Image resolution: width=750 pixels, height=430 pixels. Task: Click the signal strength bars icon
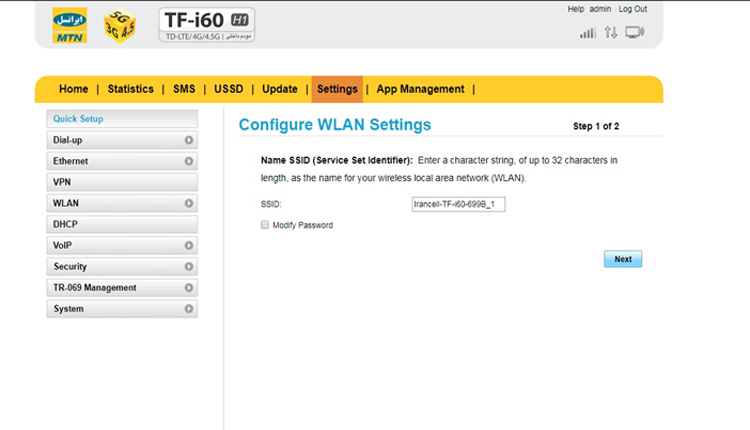point(588,33)
